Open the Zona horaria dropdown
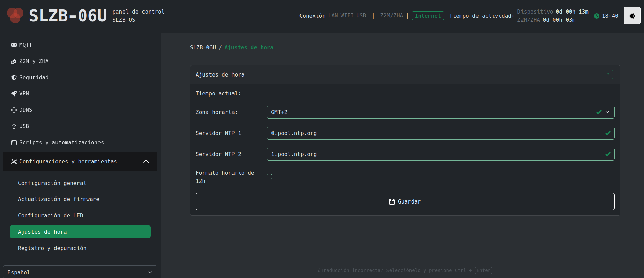The height and width of the screenshot is (278, 644). tap(440, 112)
